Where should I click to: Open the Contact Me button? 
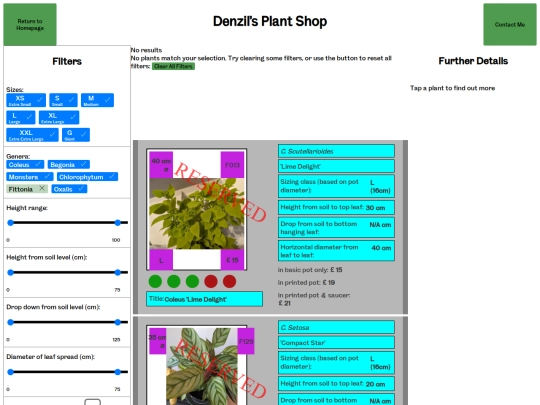pyautogui.click(x=510, y=24)
